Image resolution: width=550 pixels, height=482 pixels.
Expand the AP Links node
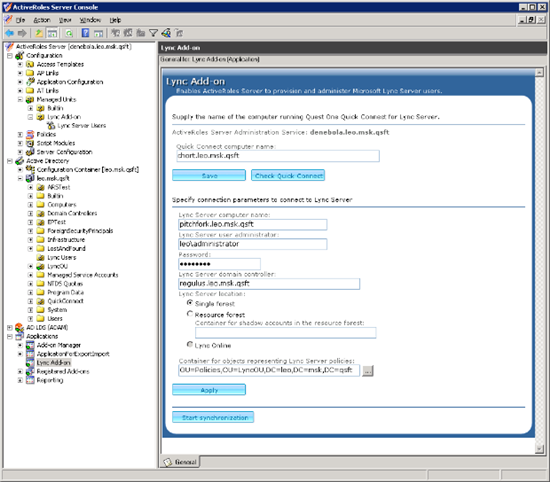[20, 73]
